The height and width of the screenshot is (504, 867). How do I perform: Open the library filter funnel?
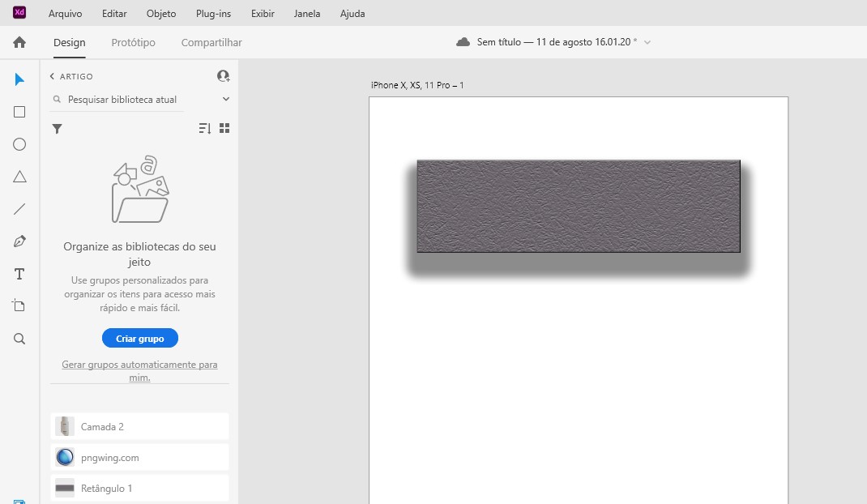(57, 129)
